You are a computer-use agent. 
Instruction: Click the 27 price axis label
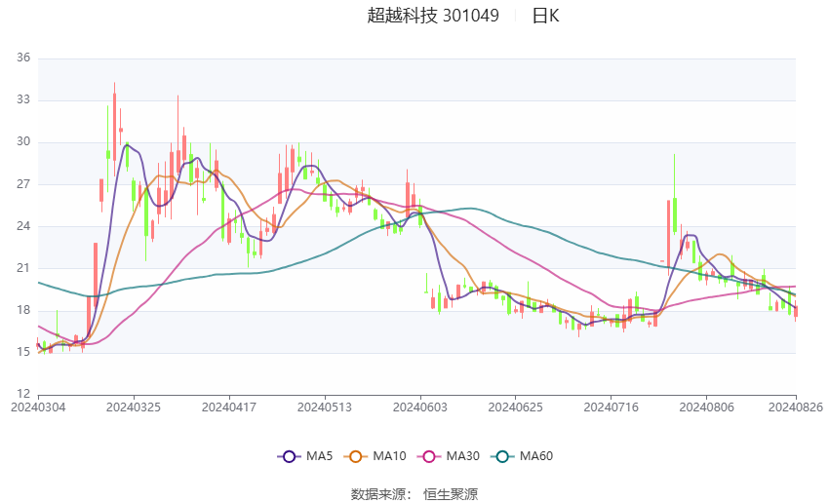pos(23,184)
